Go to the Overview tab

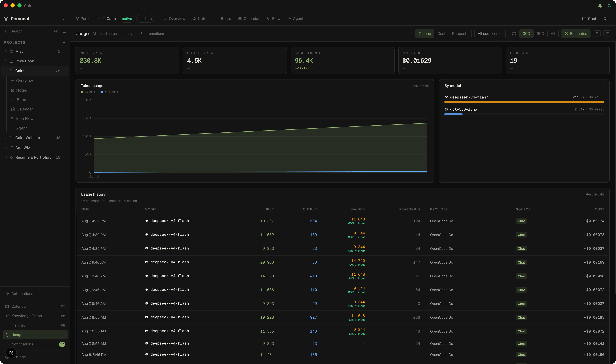174,19
